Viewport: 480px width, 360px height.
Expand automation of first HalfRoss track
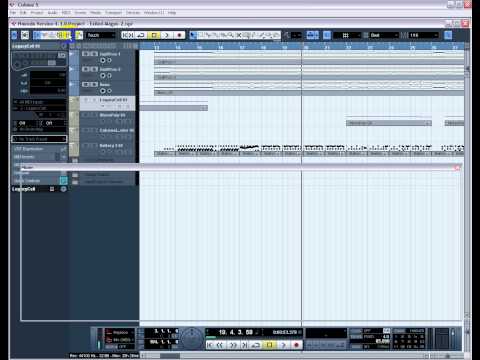71,54
